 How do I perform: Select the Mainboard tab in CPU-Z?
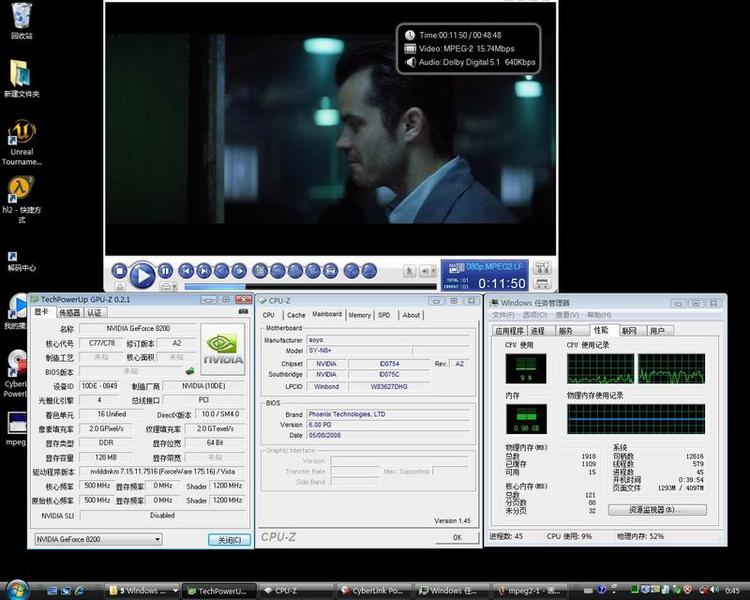click(327, 314)
